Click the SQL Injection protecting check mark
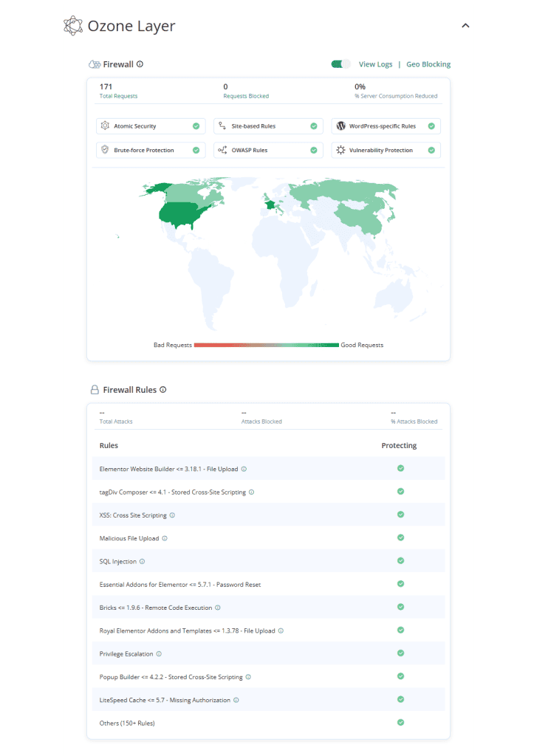This screenshot has height=756, width=534. pyautogui.click(x=400, y=561)
